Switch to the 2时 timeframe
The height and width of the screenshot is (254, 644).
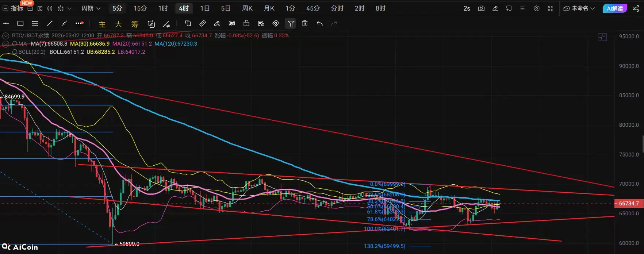pyautogui.click(x=359, y=8)
